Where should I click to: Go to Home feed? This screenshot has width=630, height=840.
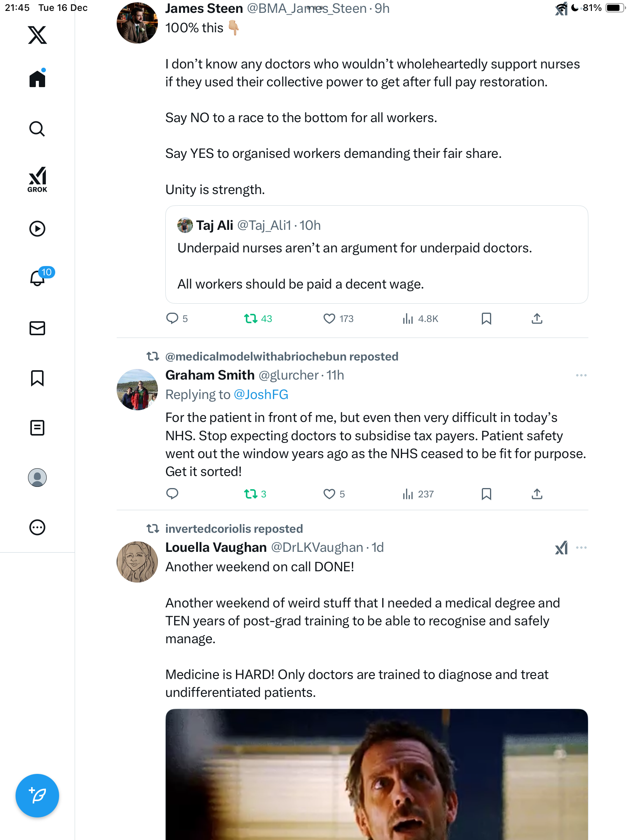37,79
